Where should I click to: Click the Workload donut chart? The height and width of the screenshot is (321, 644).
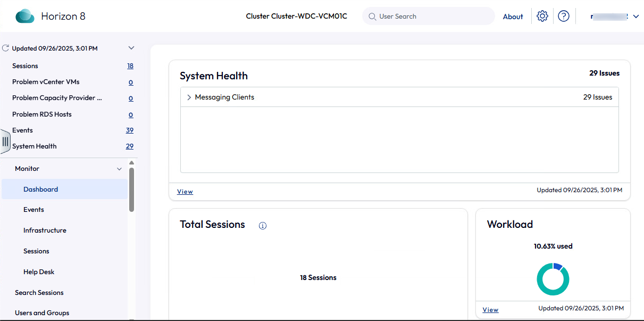click(553, 279)
